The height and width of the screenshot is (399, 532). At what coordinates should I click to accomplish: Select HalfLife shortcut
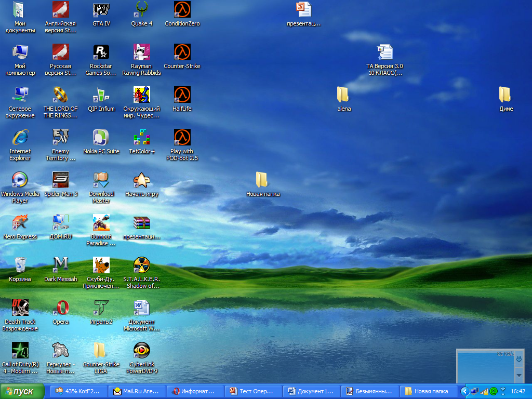coord(182,99)
